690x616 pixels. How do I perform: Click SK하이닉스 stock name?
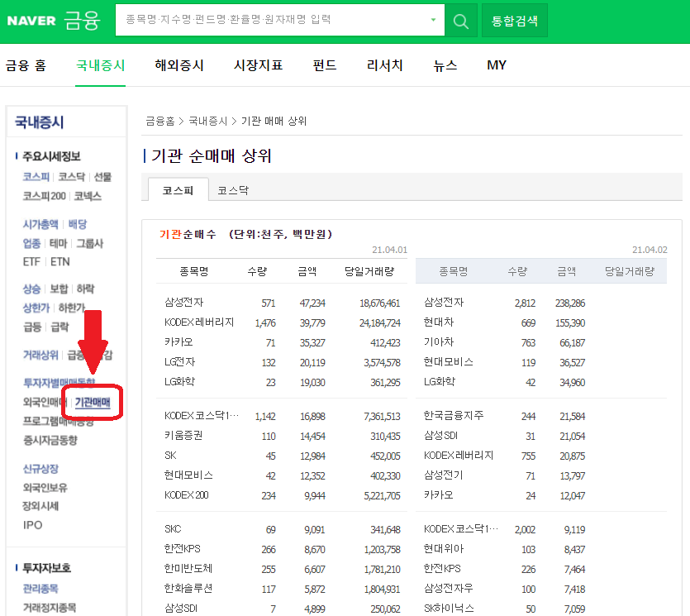click(449, 608)
